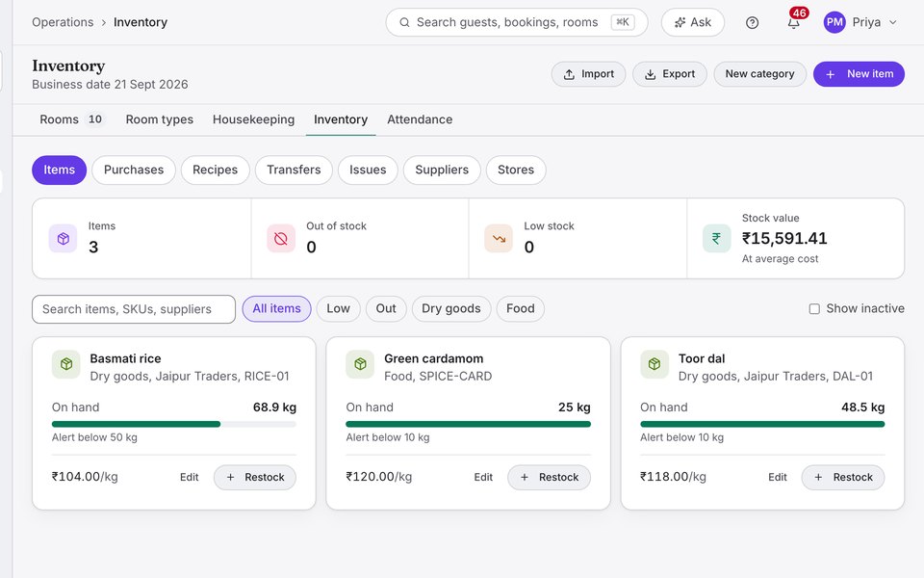Click the Low stock trend icon
The height and width of the screenshot is (578, 924).
tap(499, 238)
